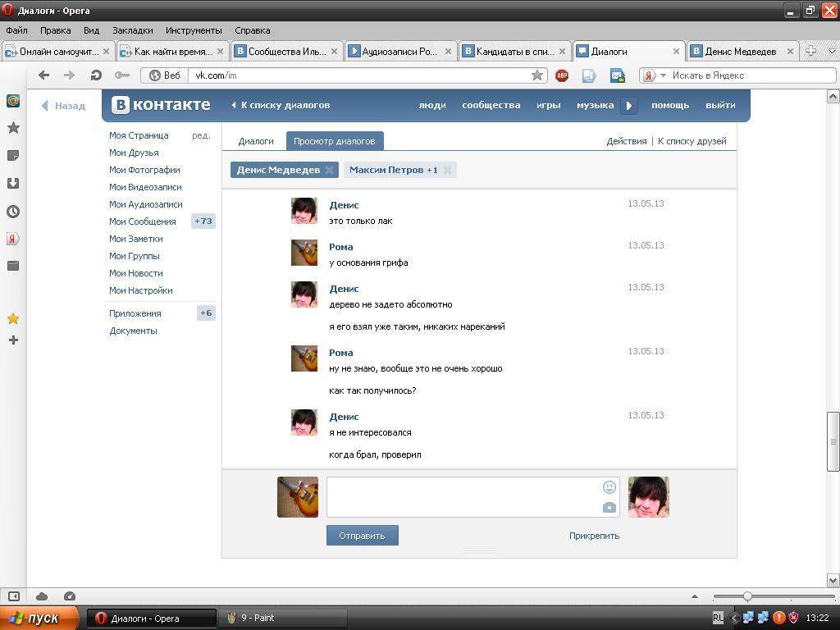Viewport: 840px width, 630px height.
Task: Open the windows panel icon in sidebar
Action: point(13,266)
